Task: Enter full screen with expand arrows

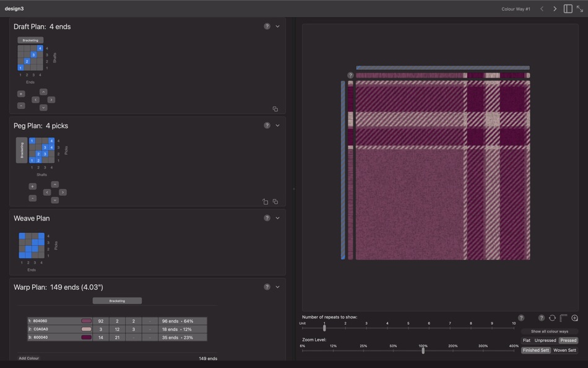Action: (x=580, y=9)
